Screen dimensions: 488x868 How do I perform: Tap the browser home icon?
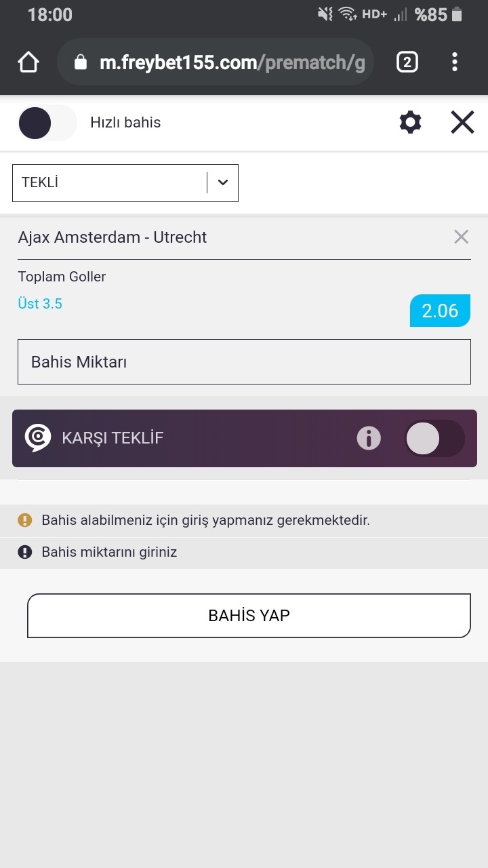click(28, 62)
